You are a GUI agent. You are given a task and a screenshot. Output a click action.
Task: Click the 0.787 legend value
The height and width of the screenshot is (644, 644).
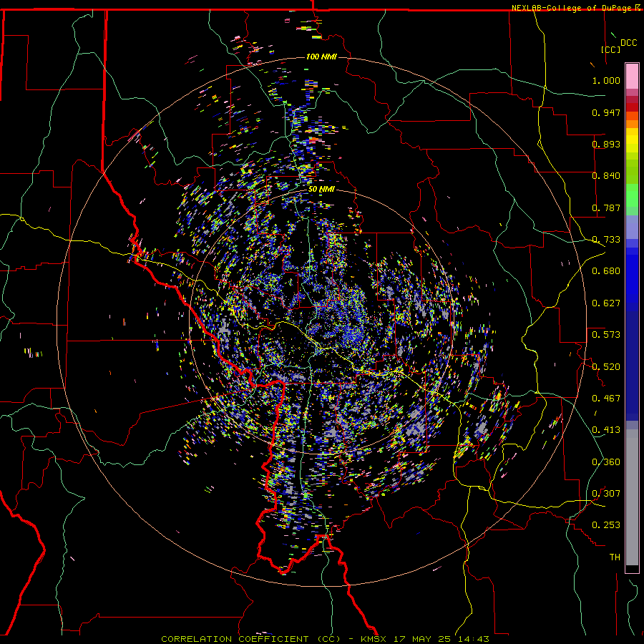pos(606,208)
